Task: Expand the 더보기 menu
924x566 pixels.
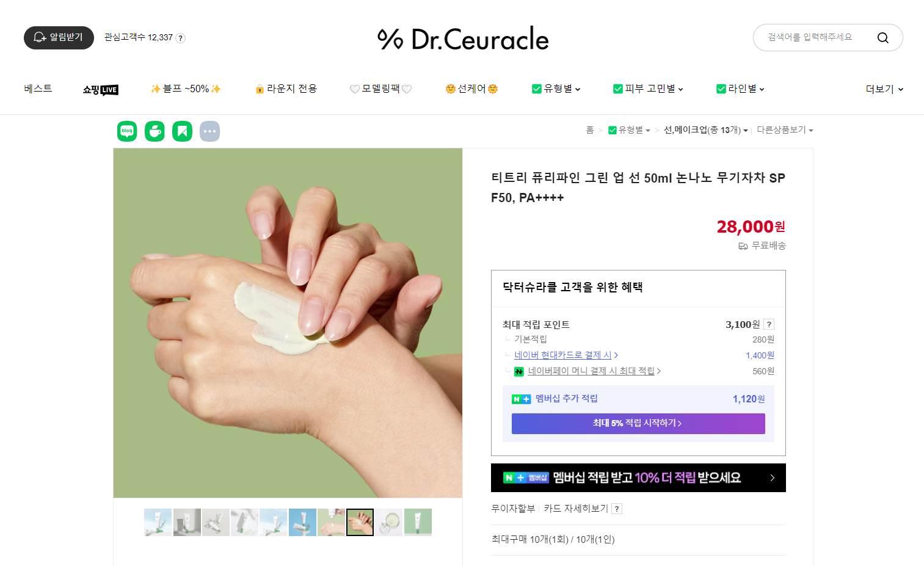Action: click(884, 89)
